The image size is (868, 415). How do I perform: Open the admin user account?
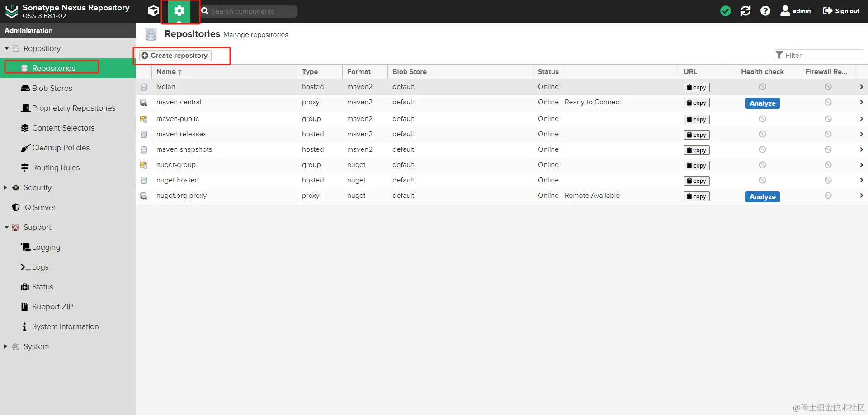(796, 11)
